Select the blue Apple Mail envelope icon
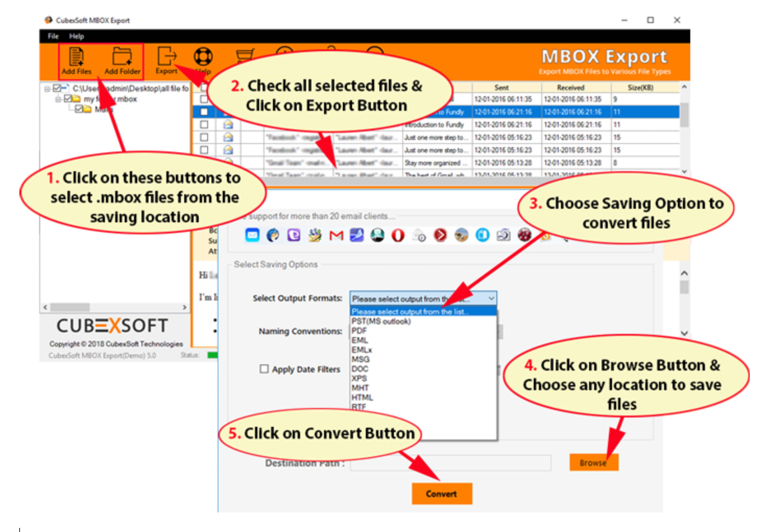Screen dimensions: 779x532 point(252,235)
